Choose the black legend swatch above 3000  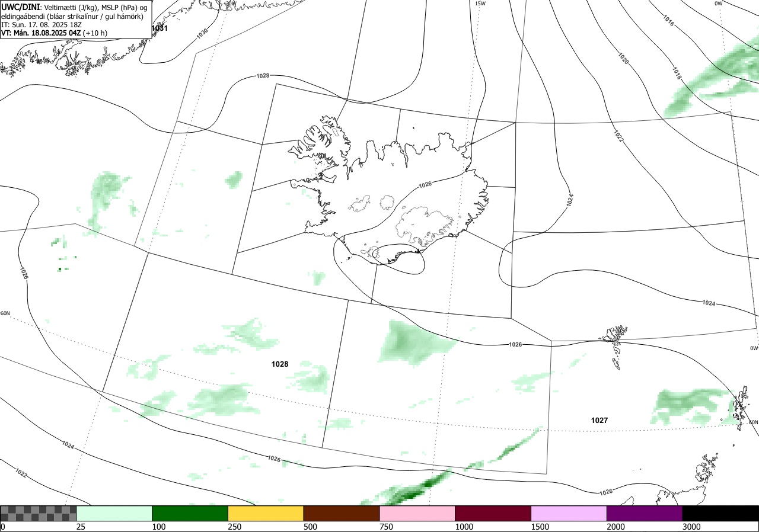point(720,513)
